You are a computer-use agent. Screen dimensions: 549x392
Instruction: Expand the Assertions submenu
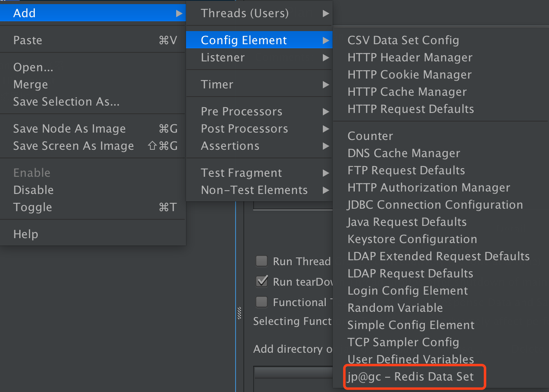(230, 146)
